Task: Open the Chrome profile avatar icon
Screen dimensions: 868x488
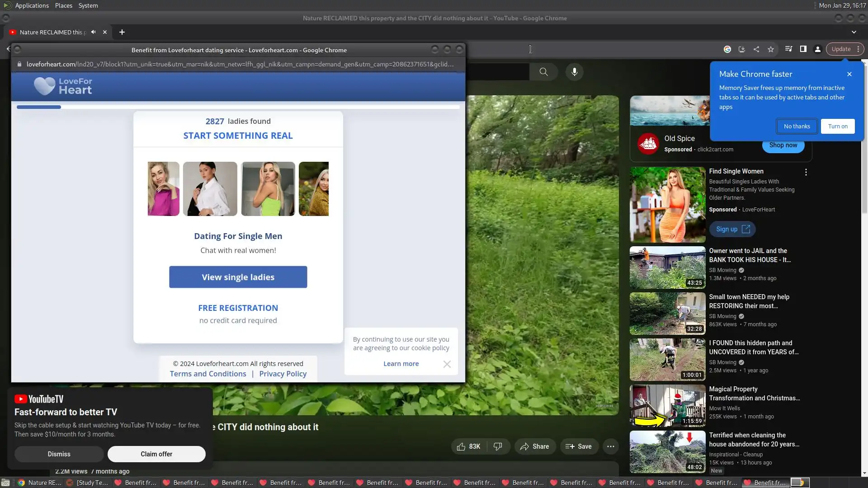Action: 818,49
